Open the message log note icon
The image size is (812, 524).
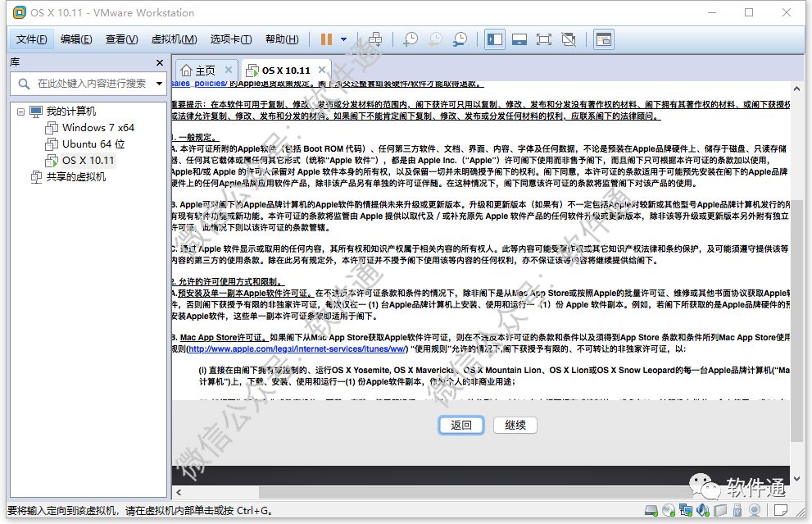tap(781, 511)
